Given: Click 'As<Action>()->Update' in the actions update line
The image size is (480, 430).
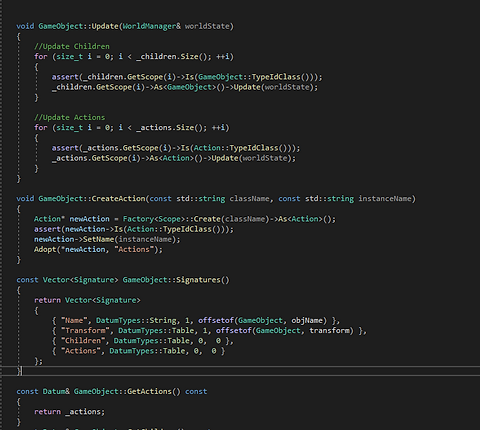Looking at the screenshot, I should [x=194, y=158].
